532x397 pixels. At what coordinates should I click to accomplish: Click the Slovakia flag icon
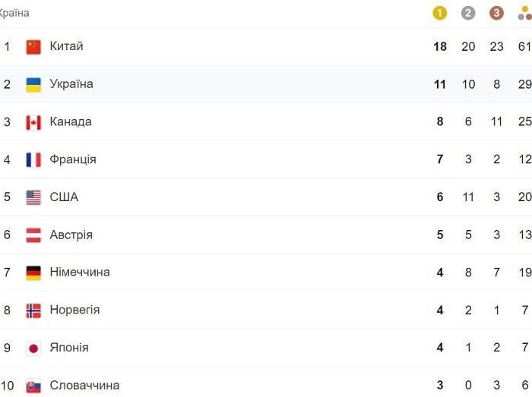[33, 386]
